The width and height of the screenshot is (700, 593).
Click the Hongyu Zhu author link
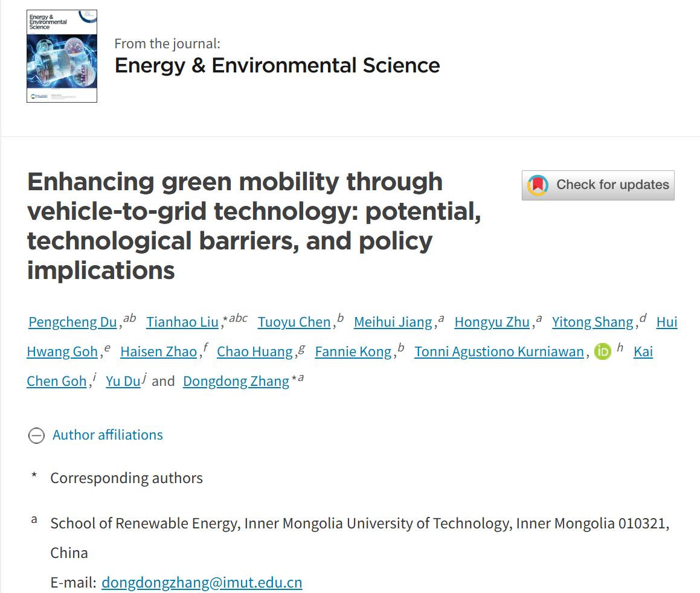[492, 322]
